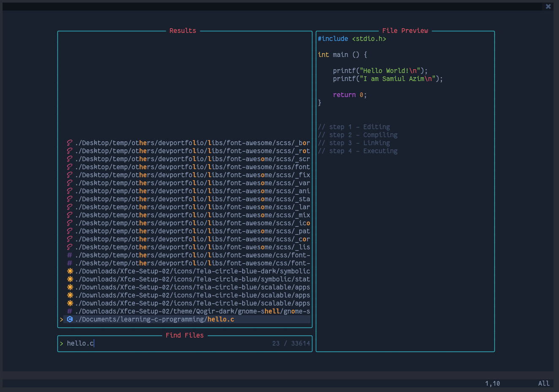Click Sass icon on scss/_mix row
Viewport: 559px width, 392px height.
pyautogui.click(x=70, y=215)
